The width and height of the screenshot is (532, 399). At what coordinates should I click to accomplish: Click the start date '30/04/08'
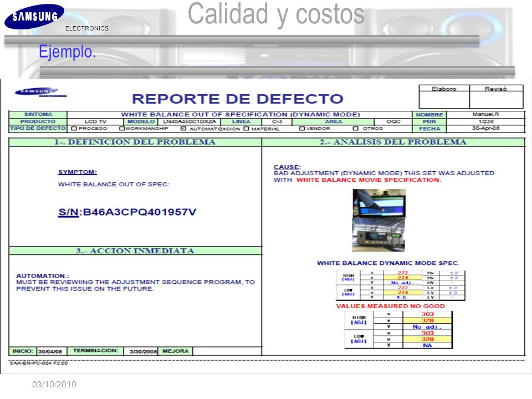[50, 351]
